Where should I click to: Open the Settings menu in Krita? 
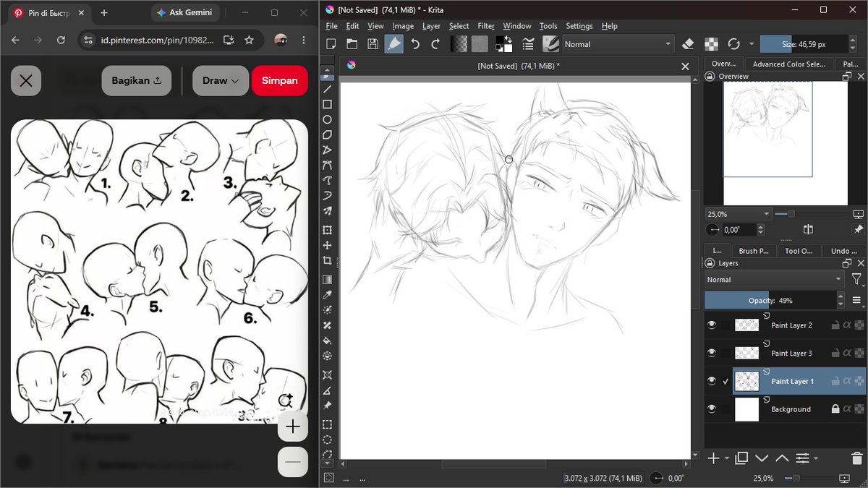tap(579, 26)
